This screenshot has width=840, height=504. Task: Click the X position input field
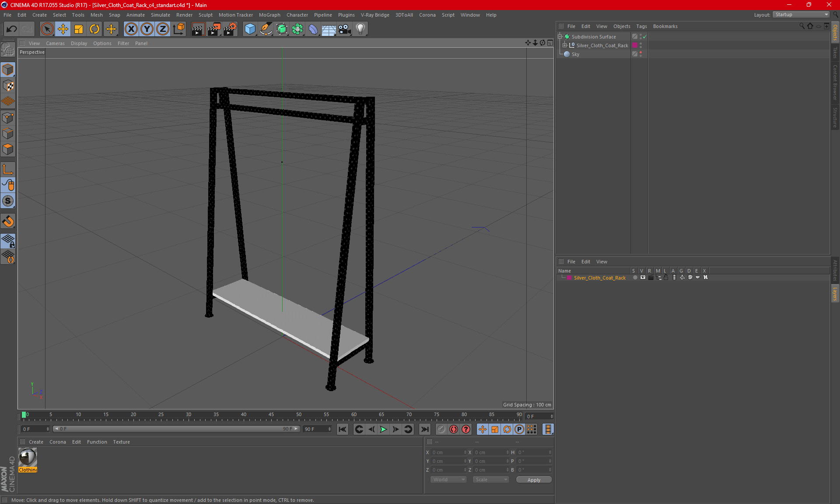point(449,452)
